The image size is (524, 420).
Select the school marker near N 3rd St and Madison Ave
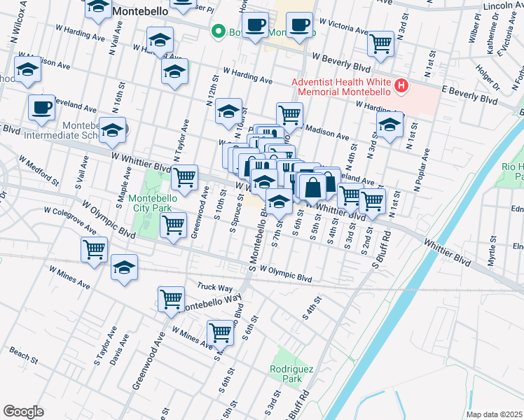[x=389, y=127]
